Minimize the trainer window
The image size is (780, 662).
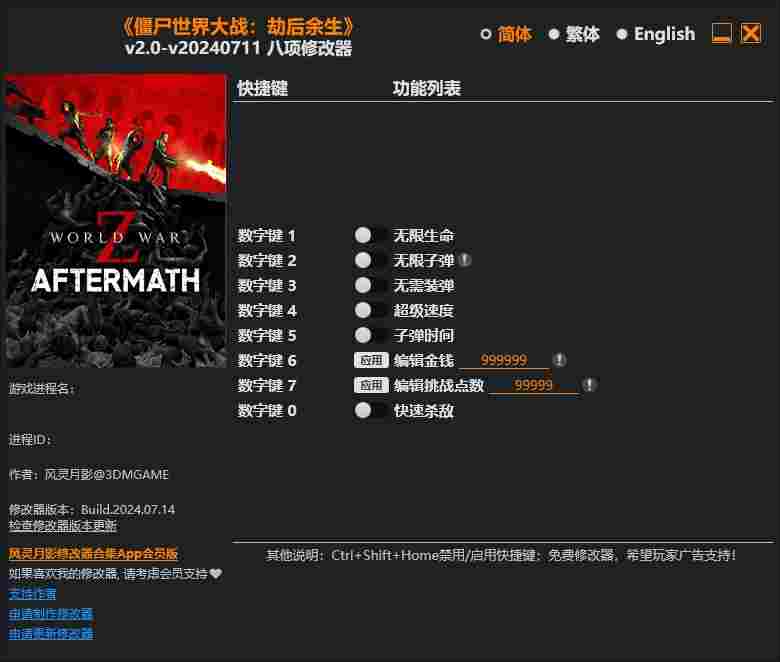coord(721,34)
